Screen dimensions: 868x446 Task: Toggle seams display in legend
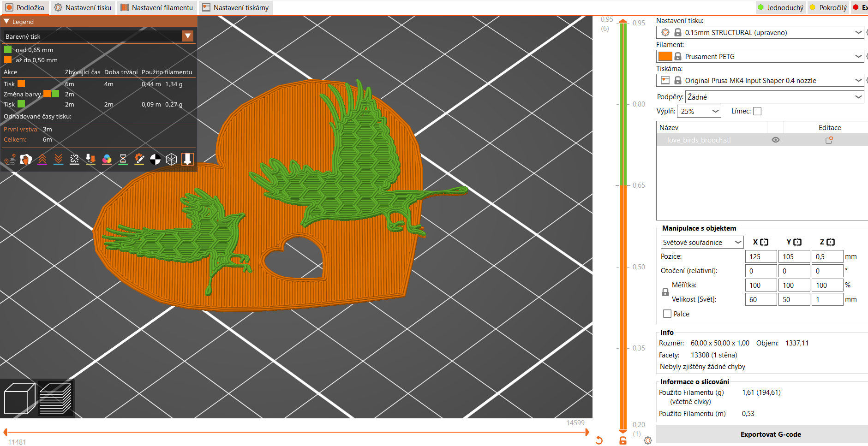coord(74,160)
